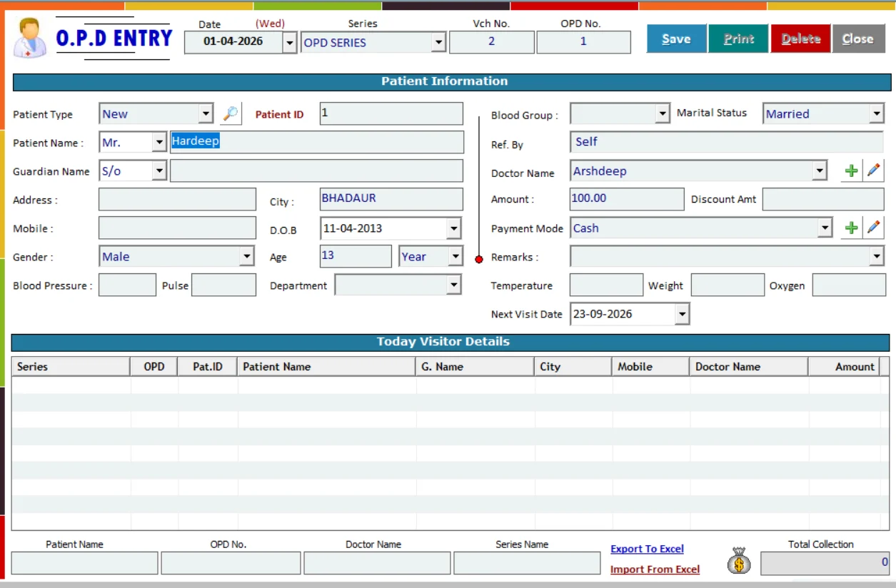
Task: Click the doctor avatar logo icon
Action: [30, 39]
